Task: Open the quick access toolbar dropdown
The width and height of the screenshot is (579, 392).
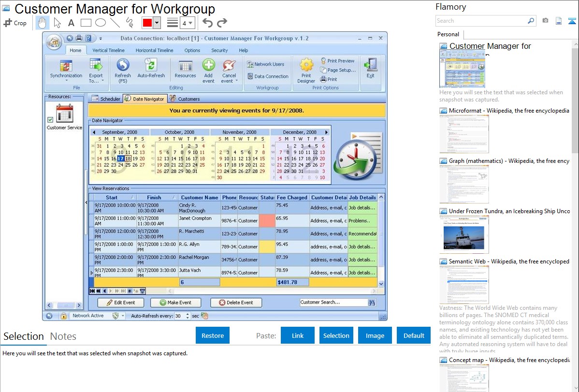Action: tap(101, 38)
